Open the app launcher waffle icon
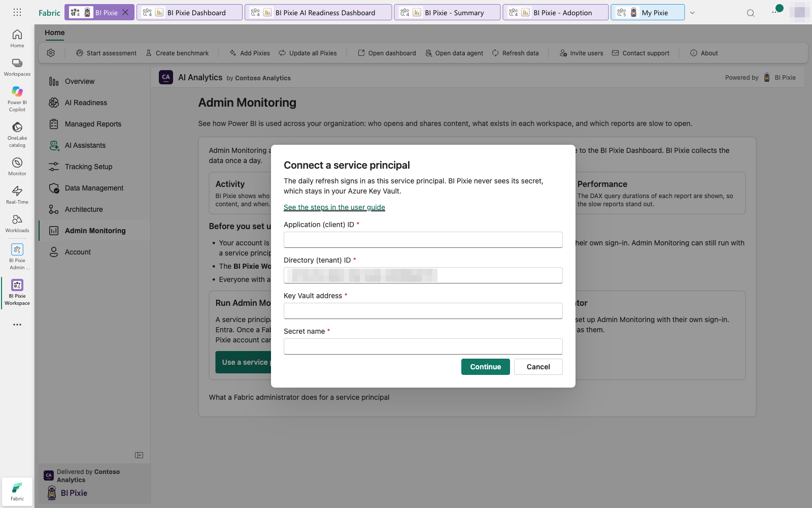812x508 pixels. click(17, 12)
